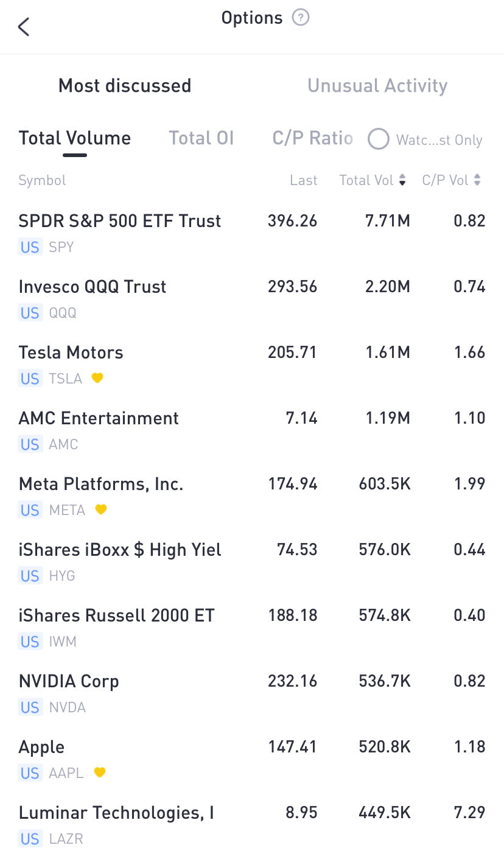The image size is (504, 862).
Task: Open the Options help question-mark icon
Action: (x=301, y=18)
